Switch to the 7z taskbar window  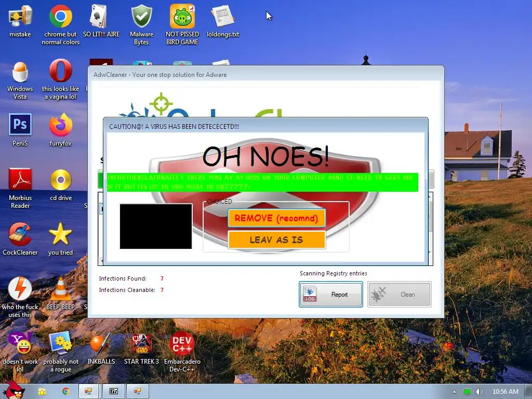coord(114,392)
